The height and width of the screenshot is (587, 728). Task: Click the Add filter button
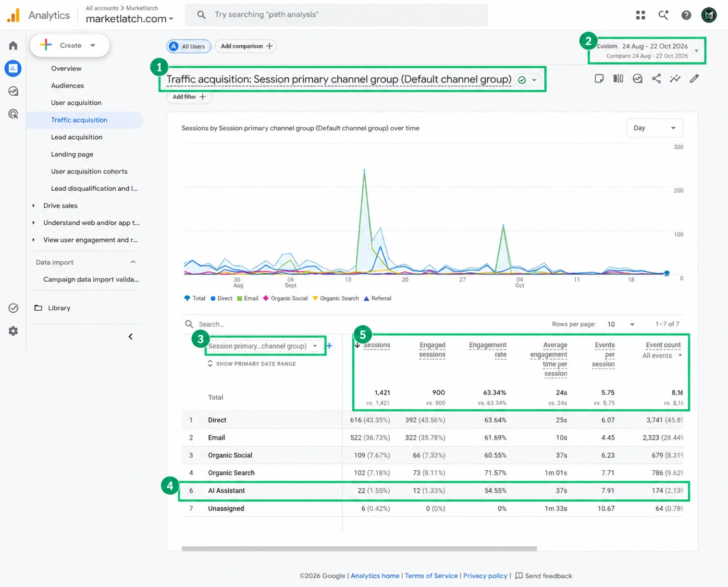(189, 97)
